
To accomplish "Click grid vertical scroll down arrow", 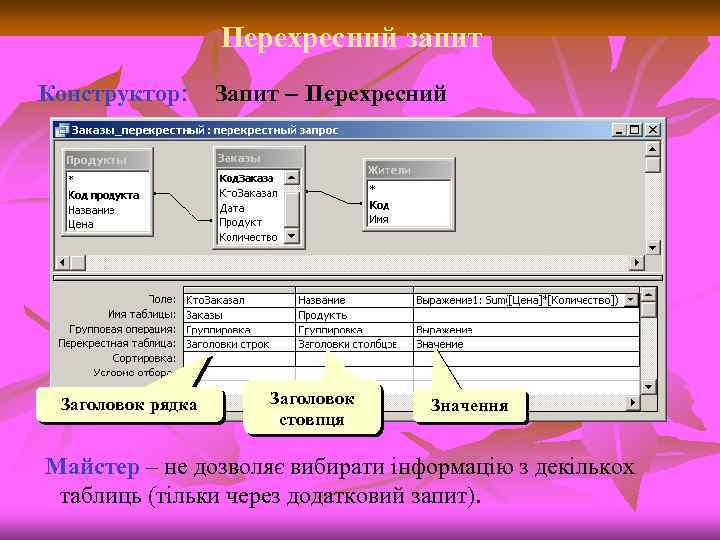I will pos(648,387).
